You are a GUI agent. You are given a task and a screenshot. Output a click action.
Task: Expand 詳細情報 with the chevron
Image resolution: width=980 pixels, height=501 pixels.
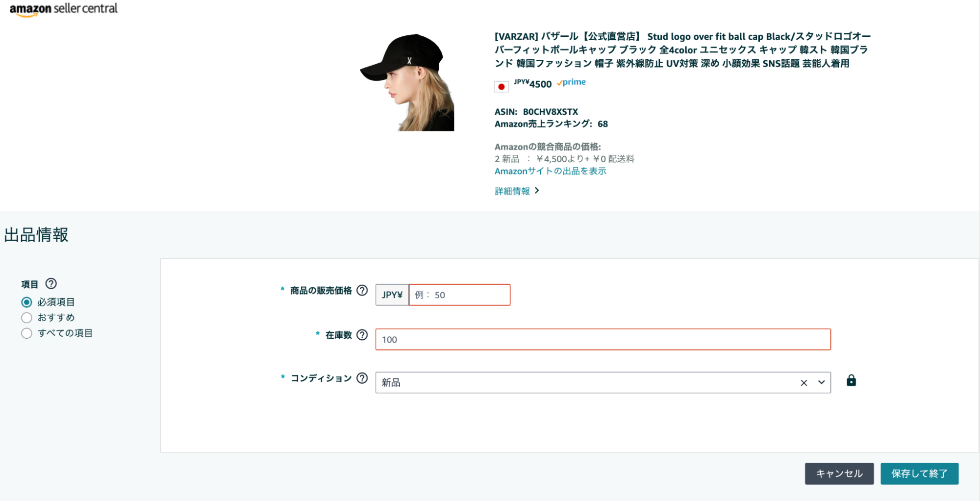click(537, 190)
